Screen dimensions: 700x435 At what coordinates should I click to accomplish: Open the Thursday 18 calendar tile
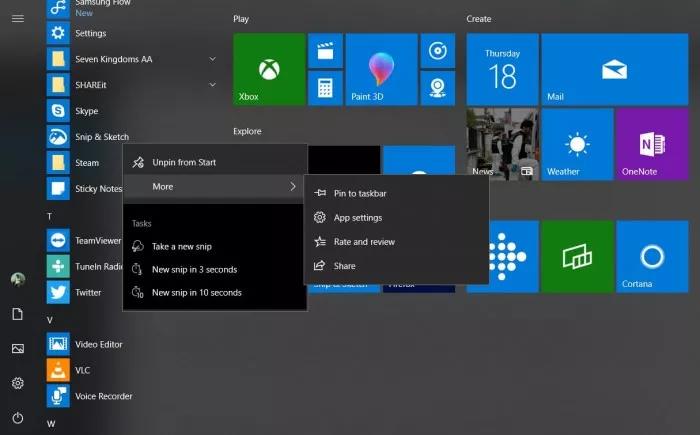(x=502, y=69)
